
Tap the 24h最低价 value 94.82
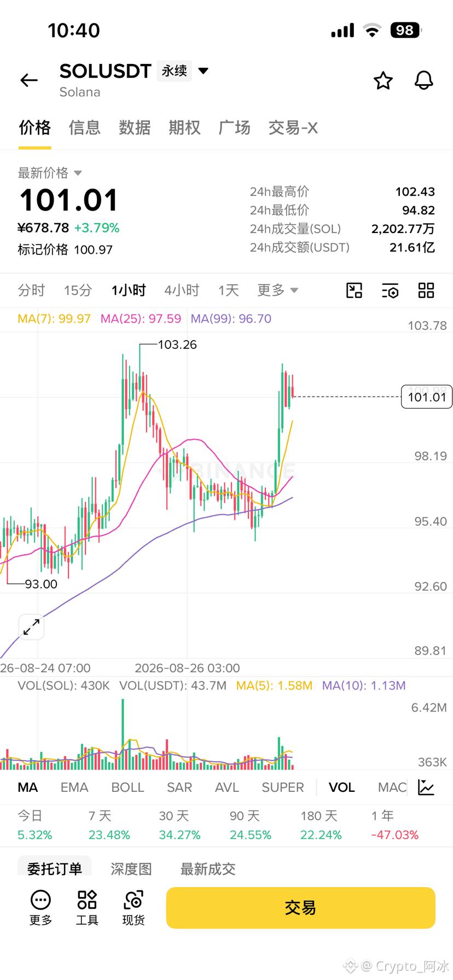tap(419, 211)
